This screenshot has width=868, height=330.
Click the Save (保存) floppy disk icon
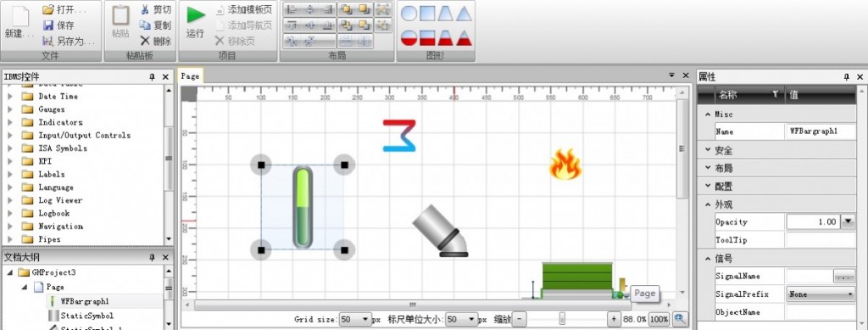(48, 25)
